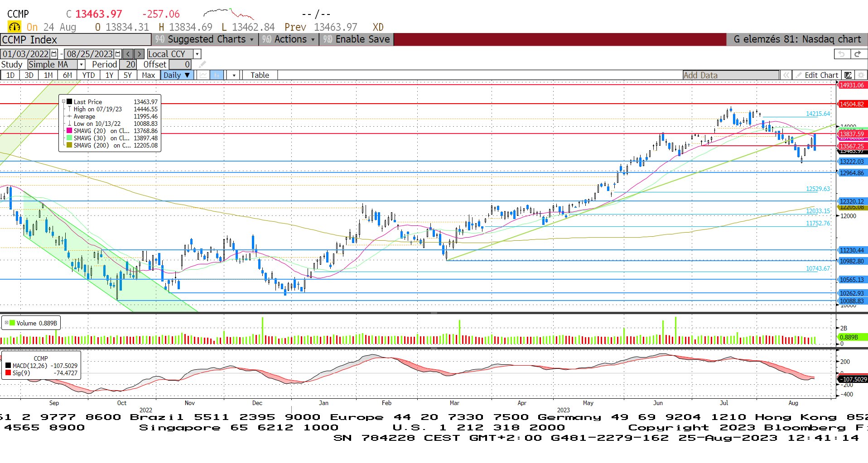Select the 1Y range tab

pos(109,75)
